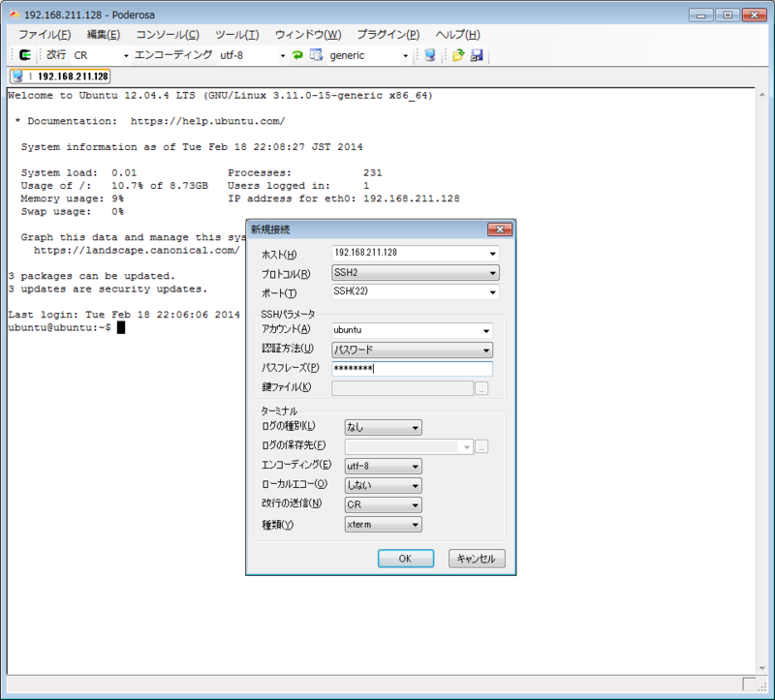This screenshot has height=700, width=775.
Task: Open the アカウント ubuntu dropdown
Action: 486,330
